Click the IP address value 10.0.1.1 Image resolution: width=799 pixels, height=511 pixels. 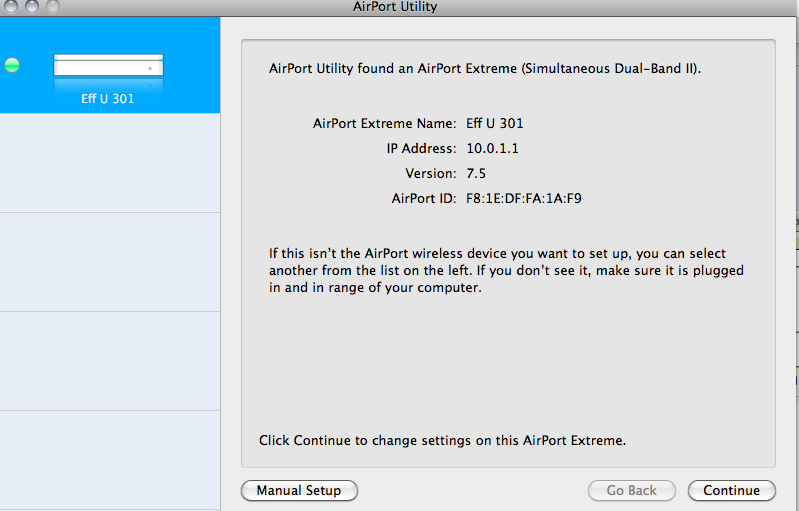click(x=492, y=148)
